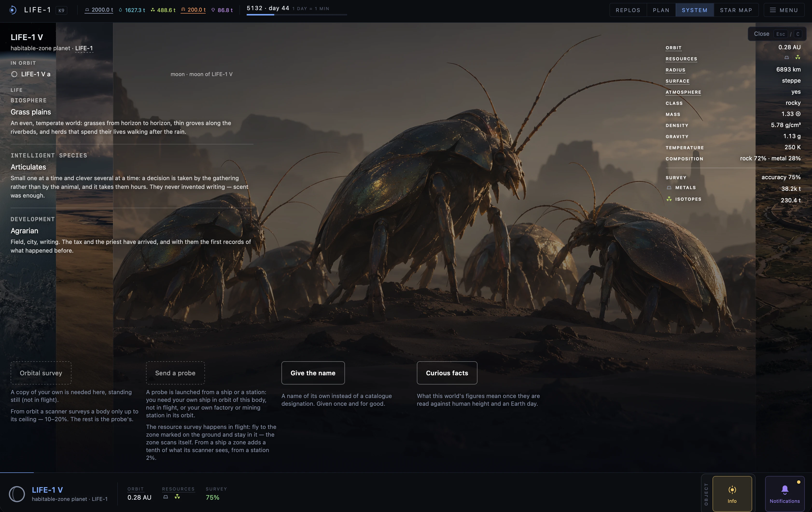The width and height of the screenshot is (812, 512).
Task: Click the RADIUS label in the stats panel
Action: click(x=675, y=70)
